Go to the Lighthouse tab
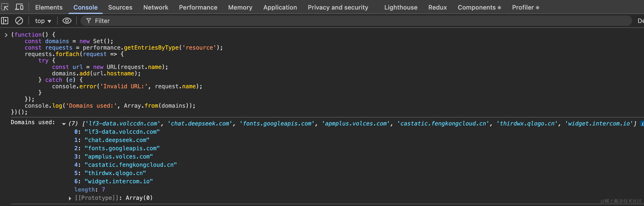644x206 pixels. 401,7
